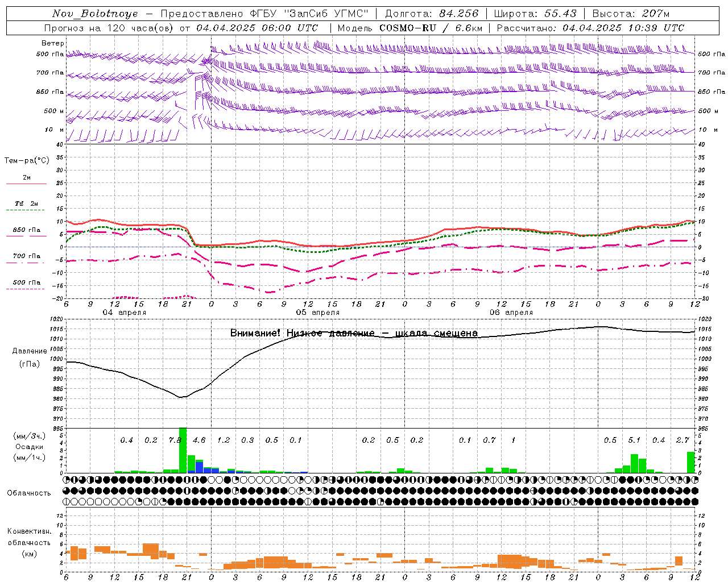Screen dimensions: 728x582
Task: Click the 04 апреля date label
Action: 124,313
